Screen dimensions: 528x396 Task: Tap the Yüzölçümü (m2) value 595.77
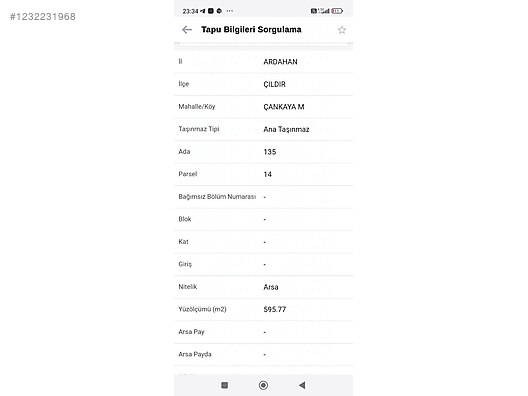(274, 309)
